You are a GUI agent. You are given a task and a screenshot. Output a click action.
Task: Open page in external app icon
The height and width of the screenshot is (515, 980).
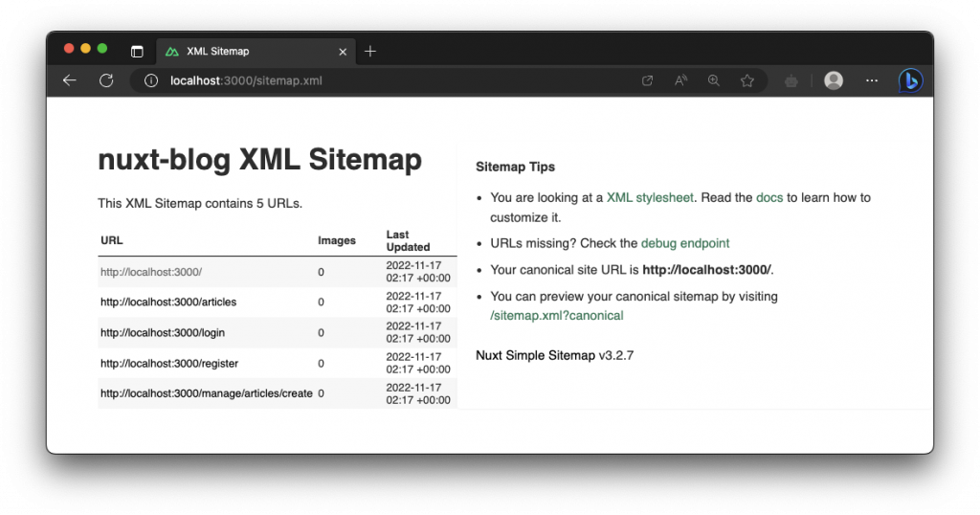click(648, 80)
